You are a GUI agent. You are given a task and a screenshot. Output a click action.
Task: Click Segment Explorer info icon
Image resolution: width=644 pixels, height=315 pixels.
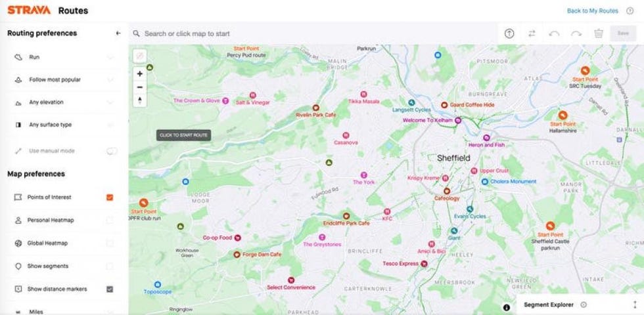pyautogui.click(x=584, y=304)
